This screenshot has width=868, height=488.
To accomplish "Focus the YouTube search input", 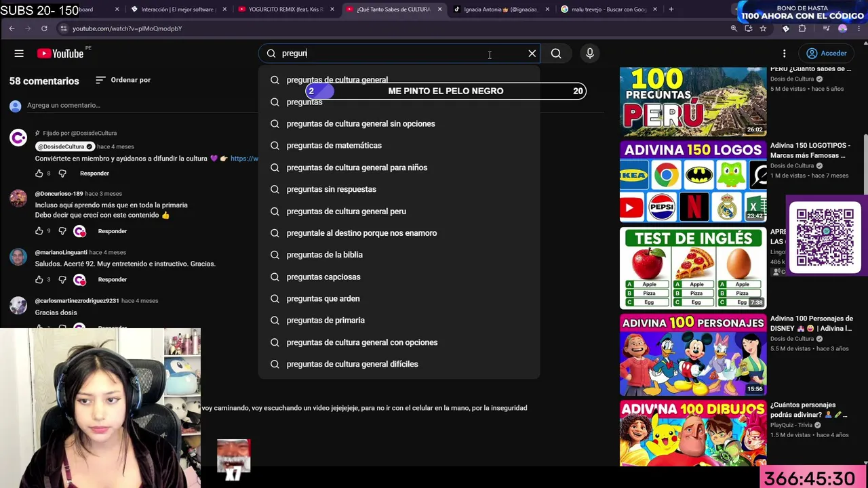I will [x=400, y=54].
